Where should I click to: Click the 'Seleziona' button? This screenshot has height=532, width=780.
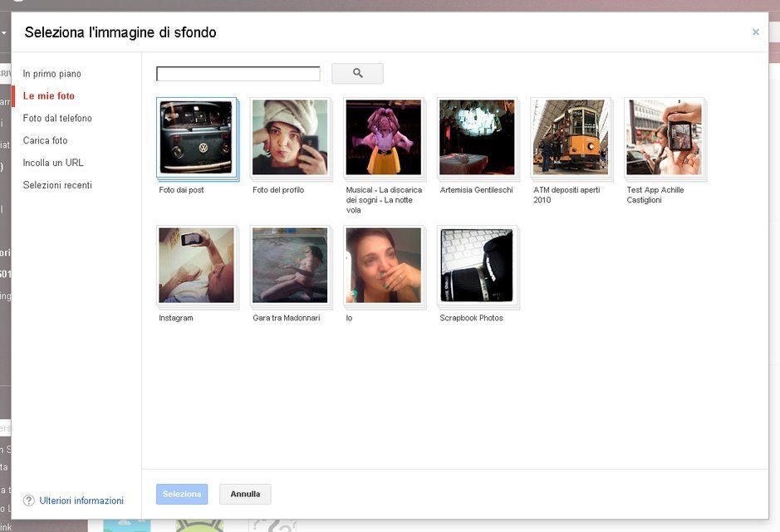pos(182,494)
